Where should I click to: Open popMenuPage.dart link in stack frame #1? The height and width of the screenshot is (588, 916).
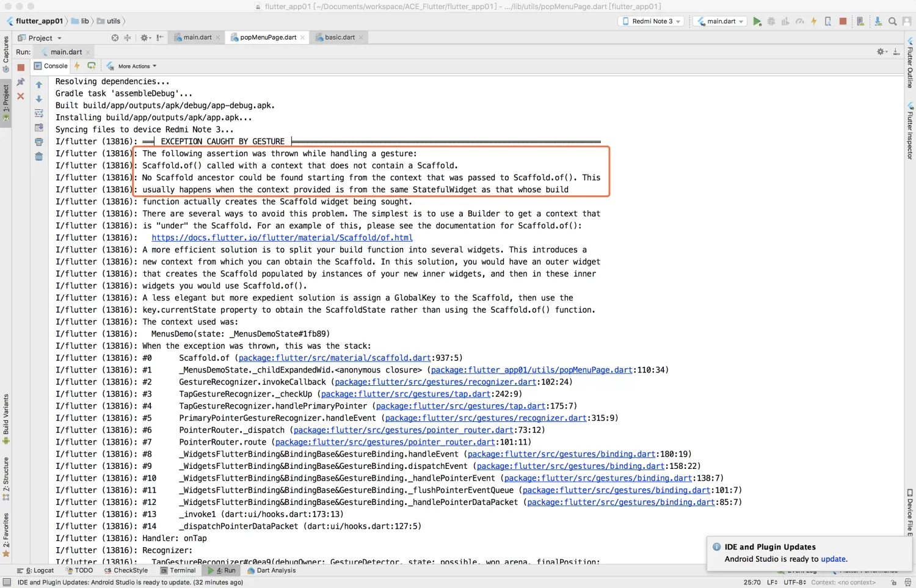(x=531, y=370)
